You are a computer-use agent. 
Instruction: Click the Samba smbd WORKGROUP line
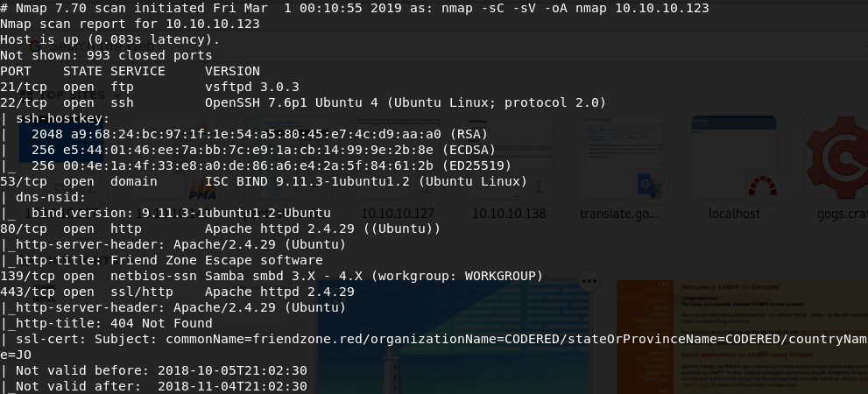tap(373, 276)
